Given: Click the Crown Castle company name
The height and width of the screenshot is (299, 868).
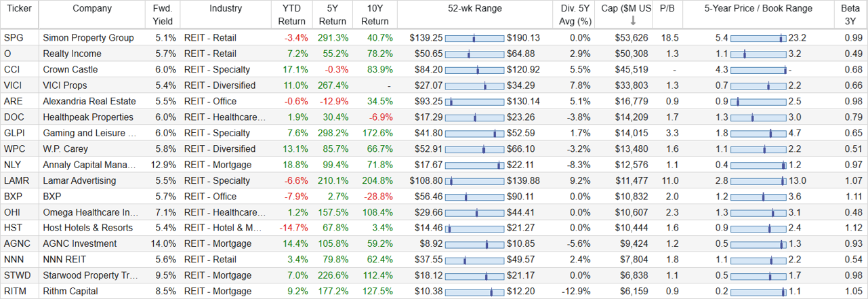Looking at the screenshot, I should pyautogui.click(x=70, y=69).
